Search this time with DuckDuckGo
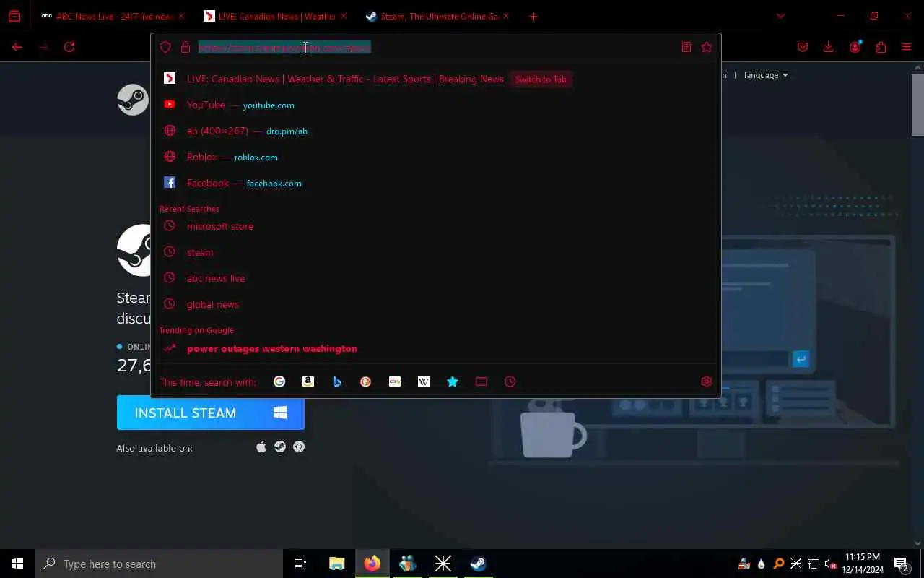The image size is (924, 578). (x=366, y=381)
